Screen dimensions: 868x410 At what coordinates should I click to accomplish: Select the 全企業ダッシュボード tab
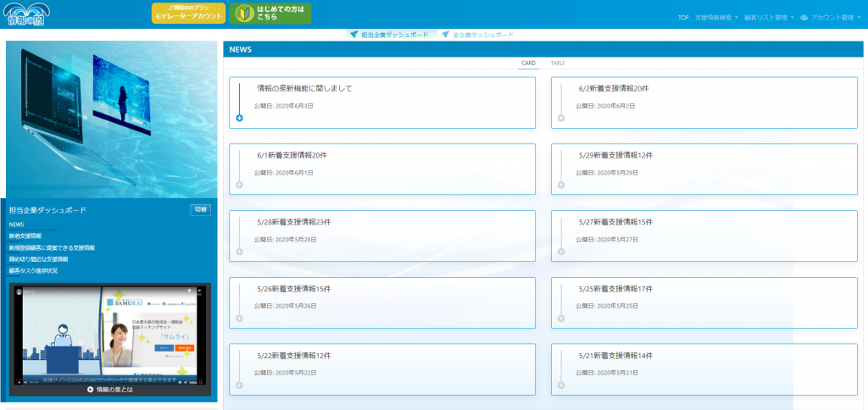(x=477, y=35)
